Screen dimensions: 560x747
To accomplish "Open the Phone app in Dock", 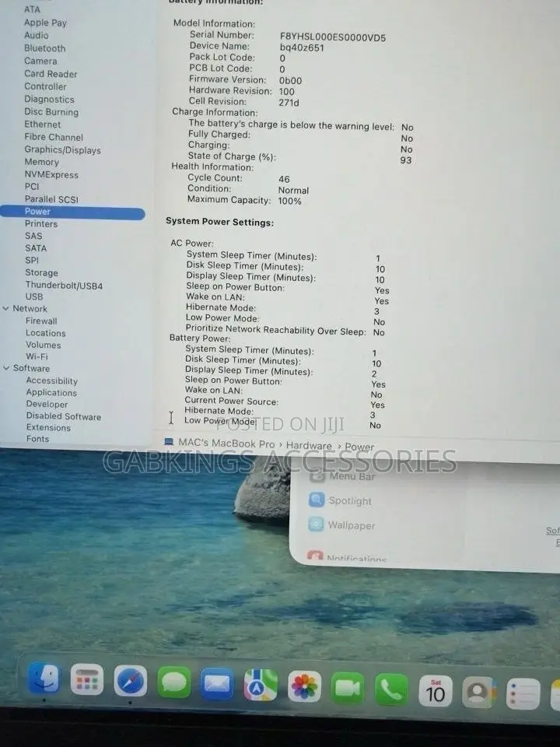I will click(391, 689).
